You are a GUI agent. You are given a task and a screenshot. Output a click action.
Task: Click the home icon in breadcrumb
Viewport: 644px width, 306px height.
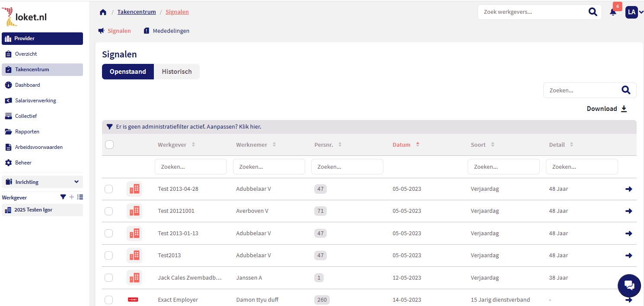click(x=103, y=12)
